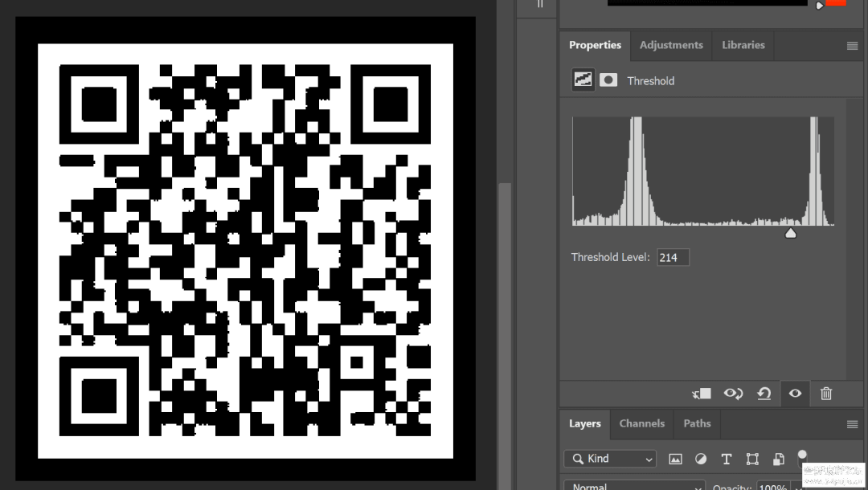
Task: Click the "Opacity:" label in the Layers panel
Action: click(732, 487)
